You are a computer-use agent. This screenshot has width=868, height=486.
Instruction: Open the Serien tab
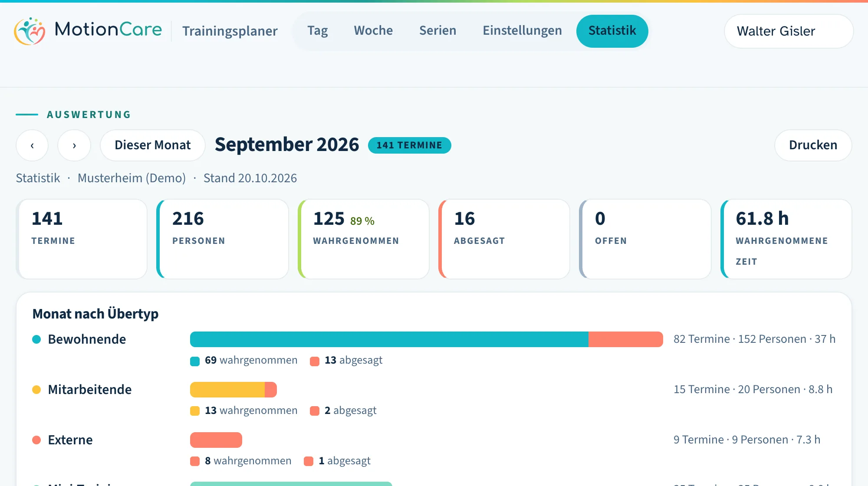click(437, 31)
